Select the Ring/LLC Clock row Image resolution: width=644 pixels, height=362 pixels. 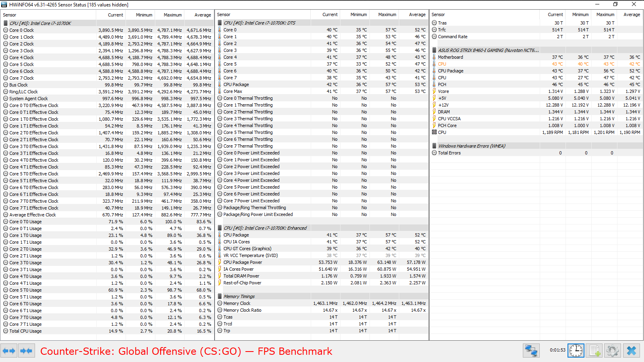pos(107,92)
